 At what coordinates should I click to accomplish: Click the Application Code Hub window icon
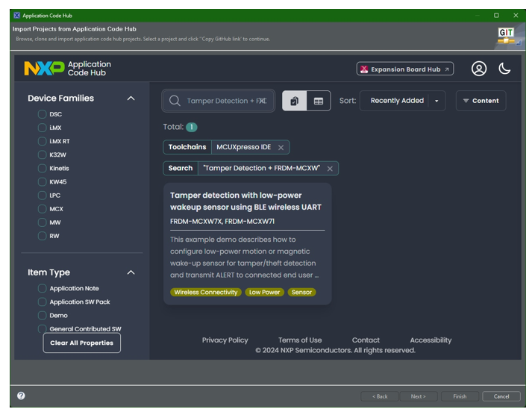pos(16,15)
